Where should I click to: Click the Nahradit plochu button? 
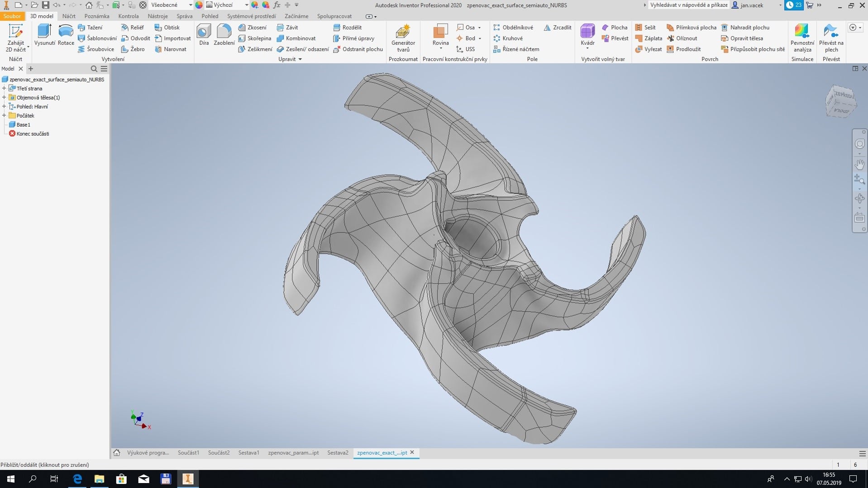click(x=745, y=28)
